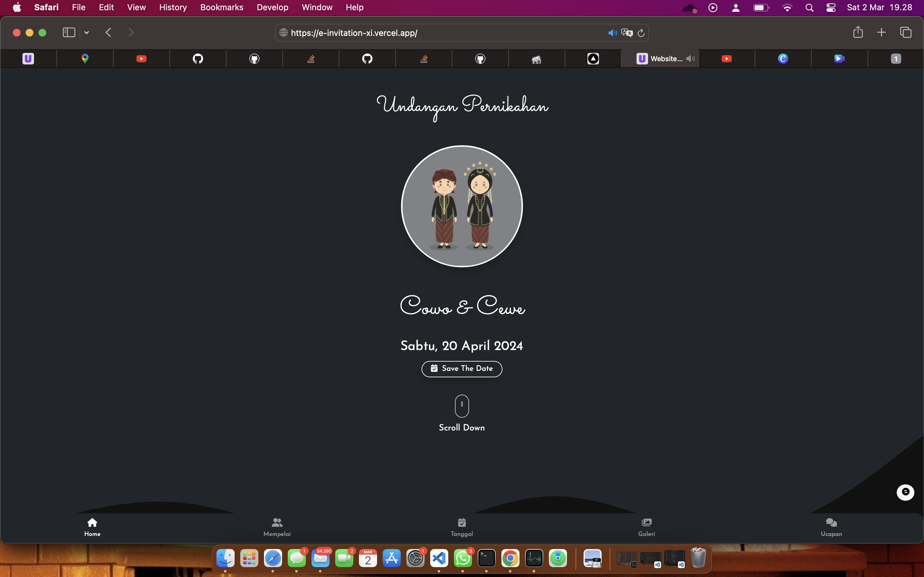Click the Scroll Down mouse indicator
Screen dimensions: 924x577
click(x=462, y=406)
